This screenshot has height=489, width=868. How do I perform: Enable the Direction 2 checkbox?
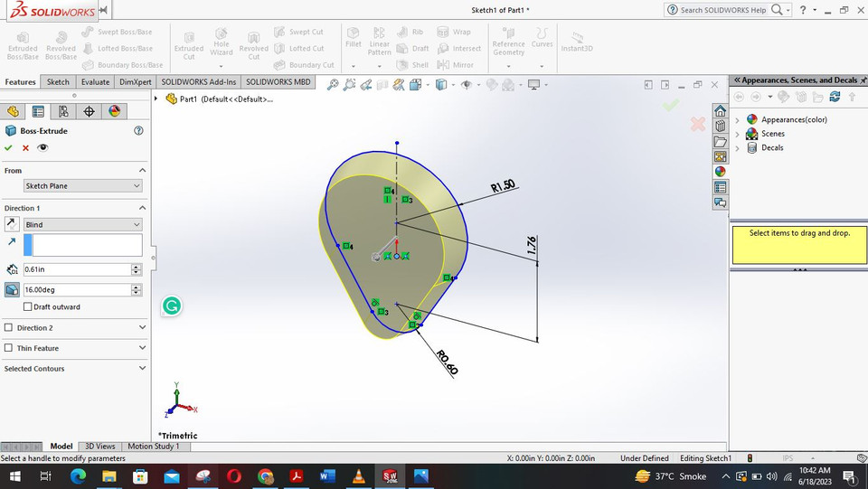point(8,327)
